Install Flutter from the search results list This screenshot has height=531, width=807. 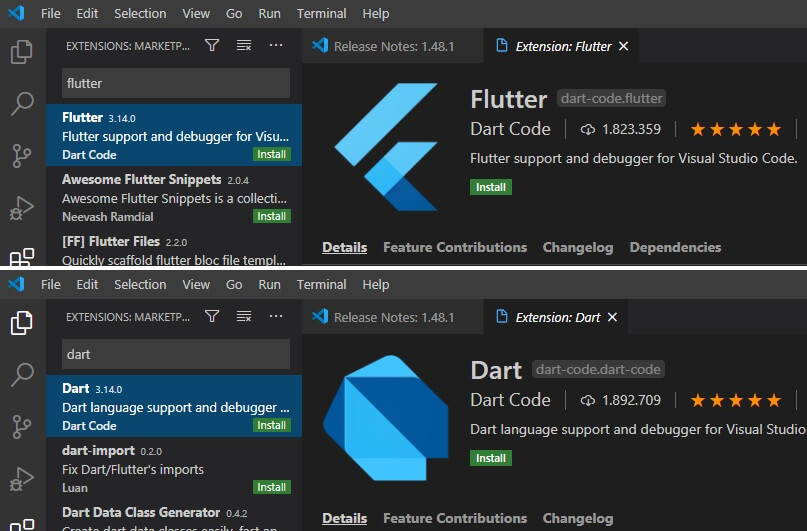(x=272, y=154)
